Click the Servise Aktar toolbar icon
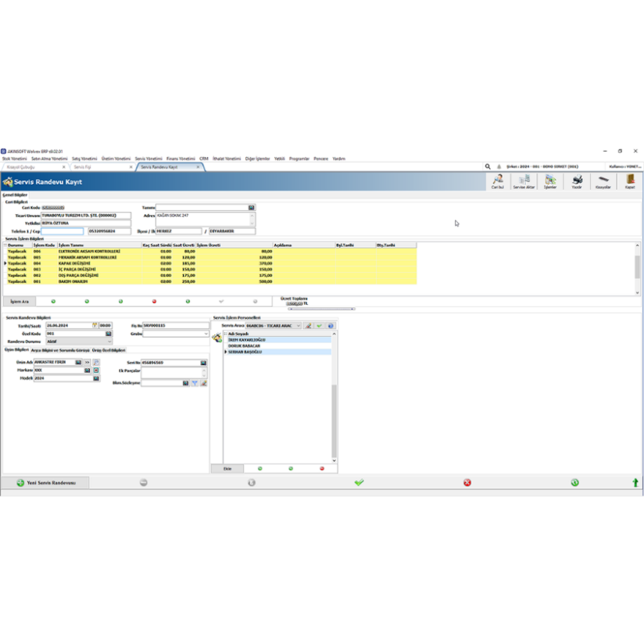 click(x=523, y=181)
